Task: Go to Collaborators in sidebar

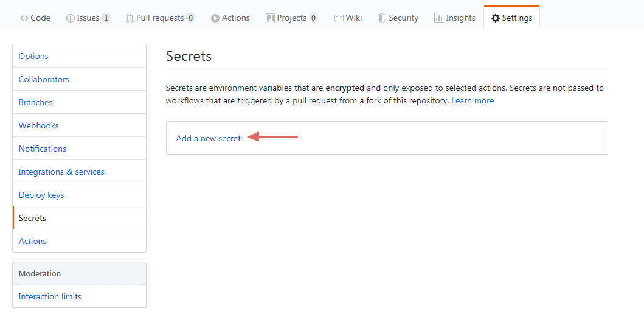Action: [x=44, y=79]
